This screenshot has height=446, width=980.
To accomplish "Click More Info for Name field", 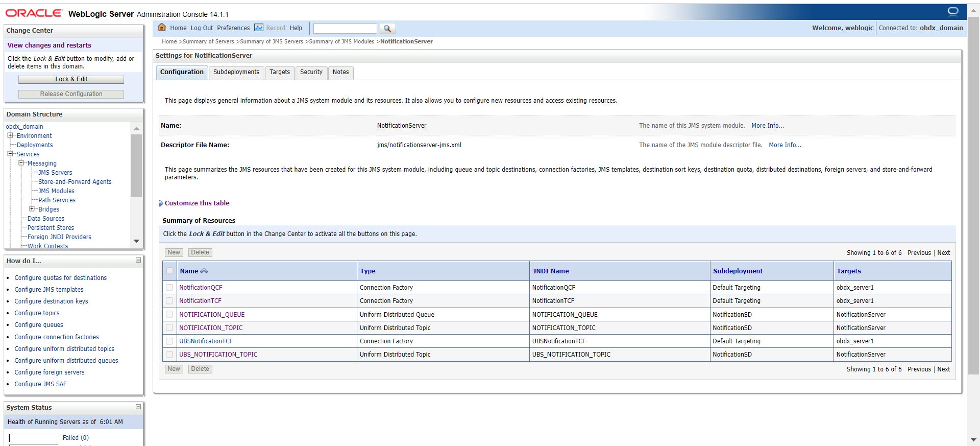I will click(x=768, y=126).
